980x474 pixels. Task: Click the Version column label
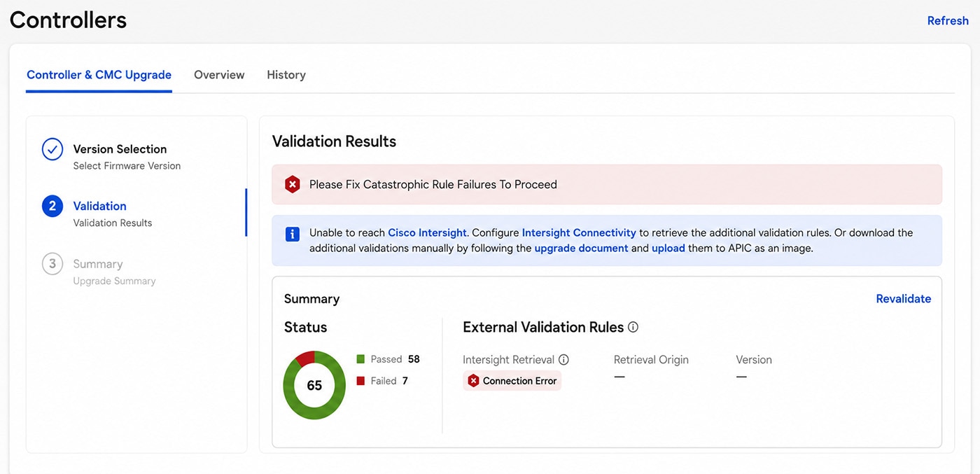point(754,359)
